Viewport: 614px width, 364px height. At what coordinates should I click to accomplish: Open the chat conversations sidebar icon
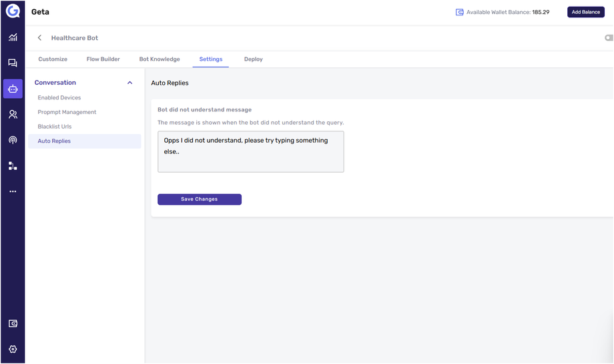[x=13, y=63]
